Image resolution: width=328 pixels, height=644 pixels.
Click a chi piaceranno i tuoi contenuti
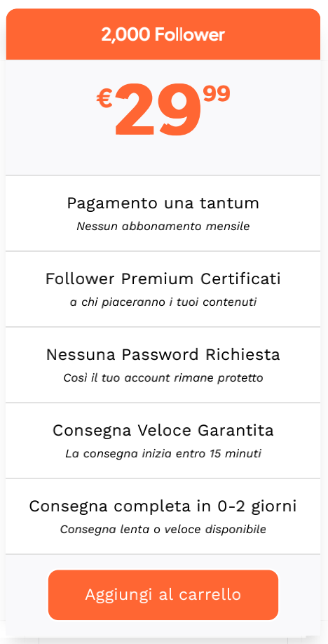tap(163, 302)
